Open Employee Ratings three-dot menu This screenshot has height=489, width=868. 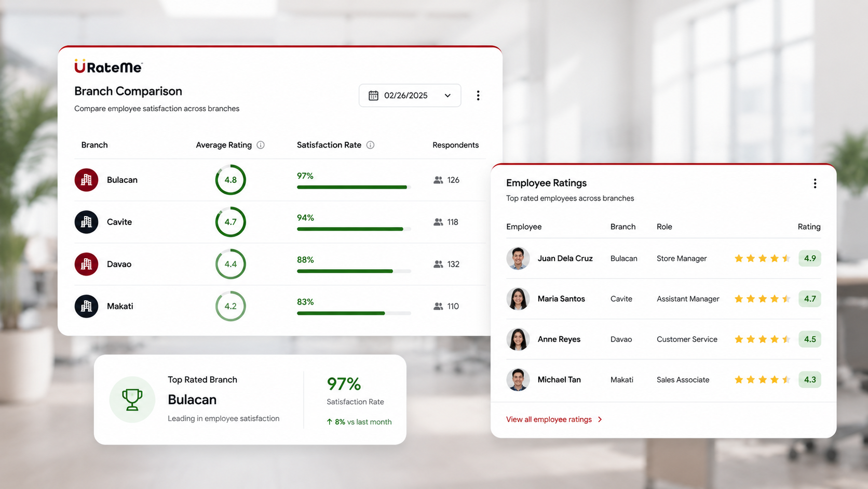click(815, 183)
